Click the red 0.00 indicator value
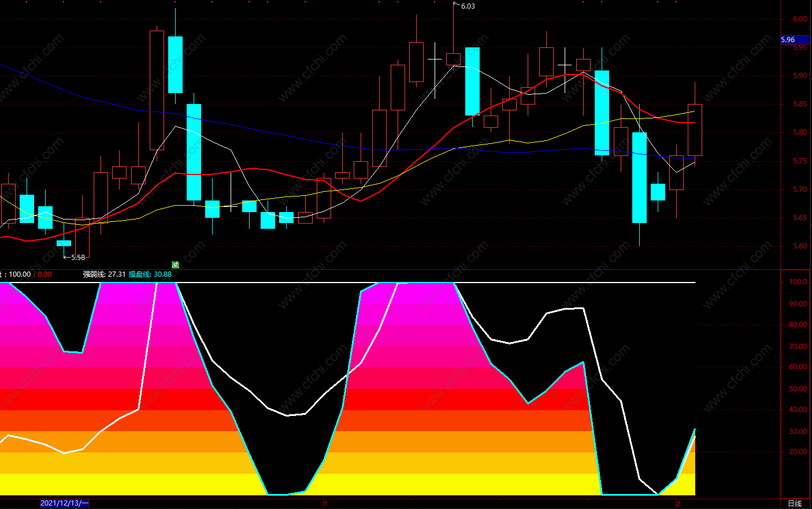The height and width of the screenshot is (509, 812). 45,274
